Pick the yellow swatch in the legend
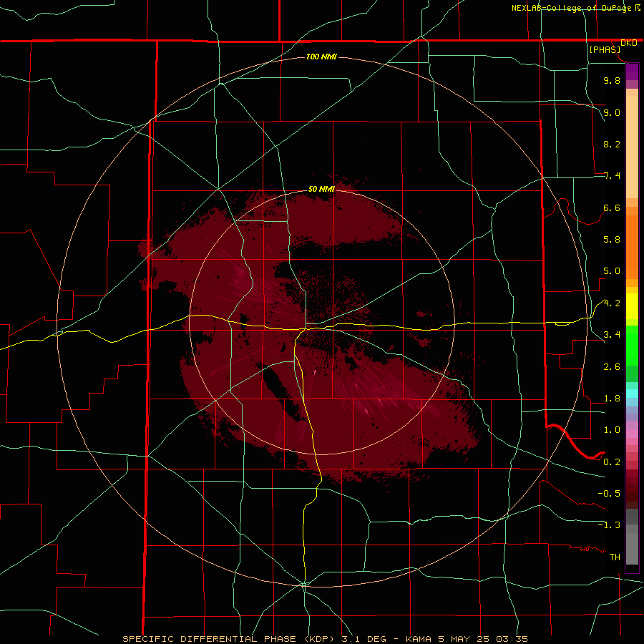This screenshot has height=644, width=644. [632, 306]
